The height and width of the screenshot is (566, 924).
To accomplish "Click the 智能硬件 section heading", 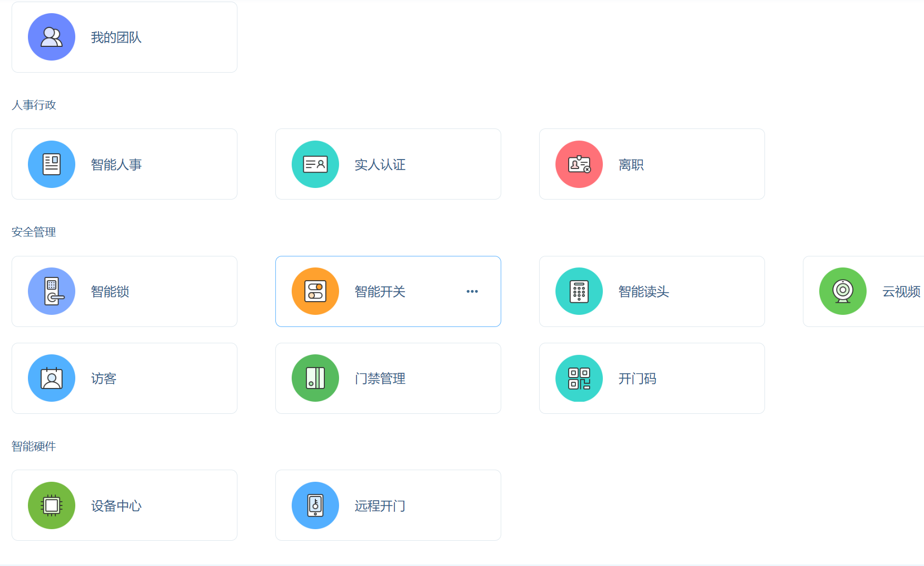I will [x=34, y=446].
